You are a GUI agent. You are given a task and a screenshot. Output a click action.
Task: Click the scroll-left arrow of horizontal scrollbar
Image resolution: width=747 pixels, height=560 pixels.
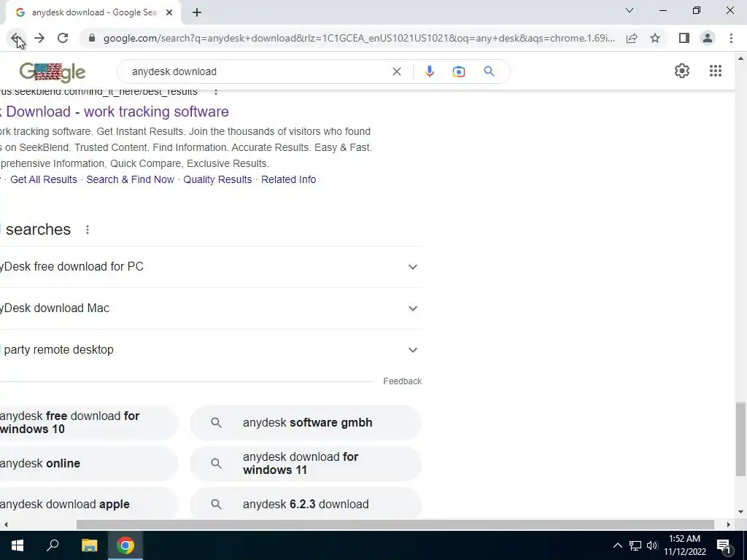[x=5, y=524]
